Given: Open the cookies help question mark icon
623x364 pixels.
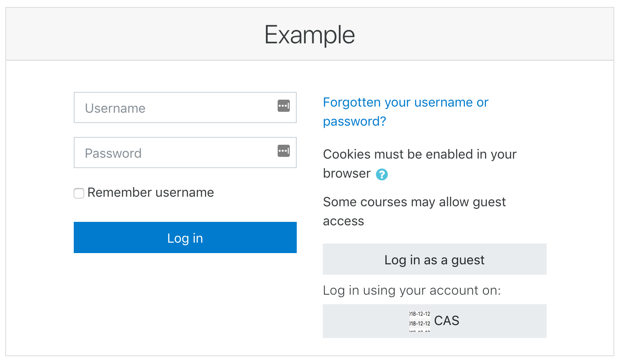Looking at the screenshot, I should (x=382, y=175).
